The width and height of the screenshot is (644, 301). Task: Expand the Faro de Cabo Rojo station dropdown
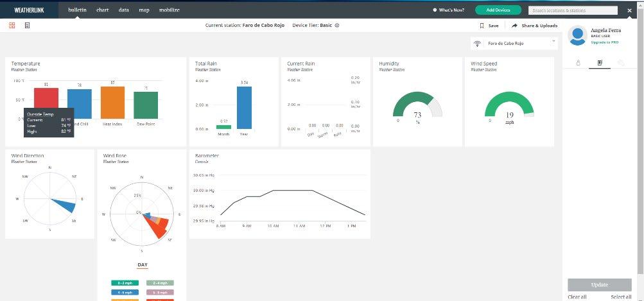[514, 43]
